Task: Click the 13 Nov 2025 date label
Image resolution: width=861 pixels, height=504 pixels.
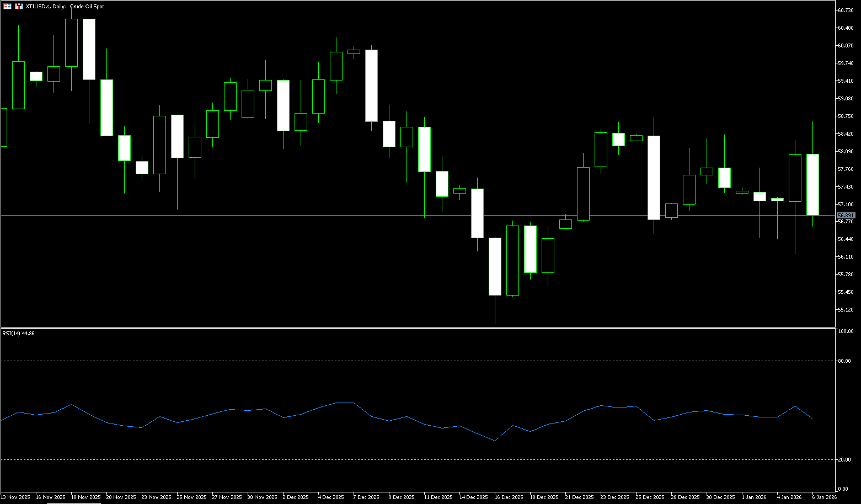Action: click(x=15, y=497)
